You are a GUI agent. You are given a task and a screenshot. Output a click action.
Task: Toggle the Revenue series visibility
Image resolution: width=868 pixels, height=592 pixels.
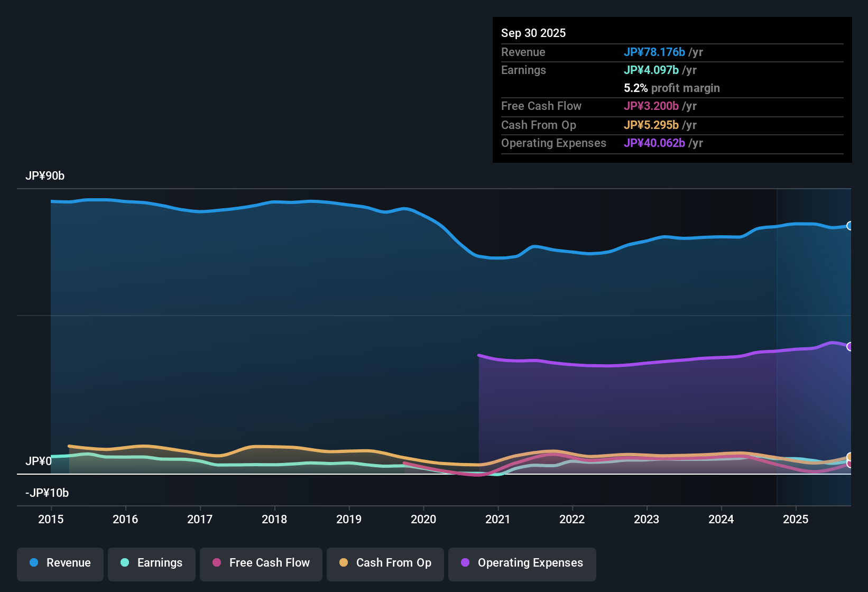[x=60, y=563]
